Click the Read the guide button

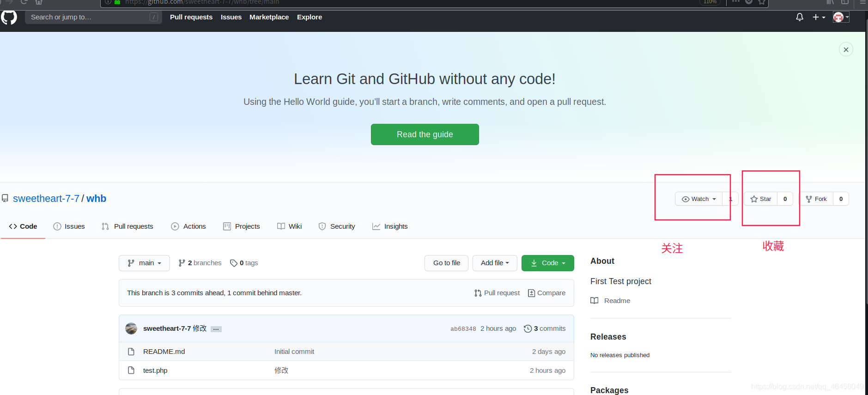tap(425, 134)
